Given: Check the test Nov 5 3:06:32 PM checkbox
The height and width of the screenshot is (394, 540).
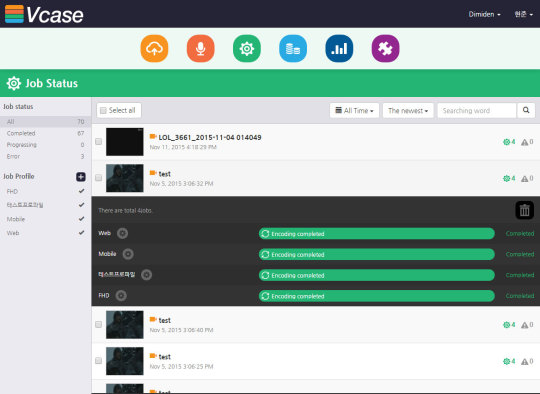Looking at the screenshot, I should (98, 178).
